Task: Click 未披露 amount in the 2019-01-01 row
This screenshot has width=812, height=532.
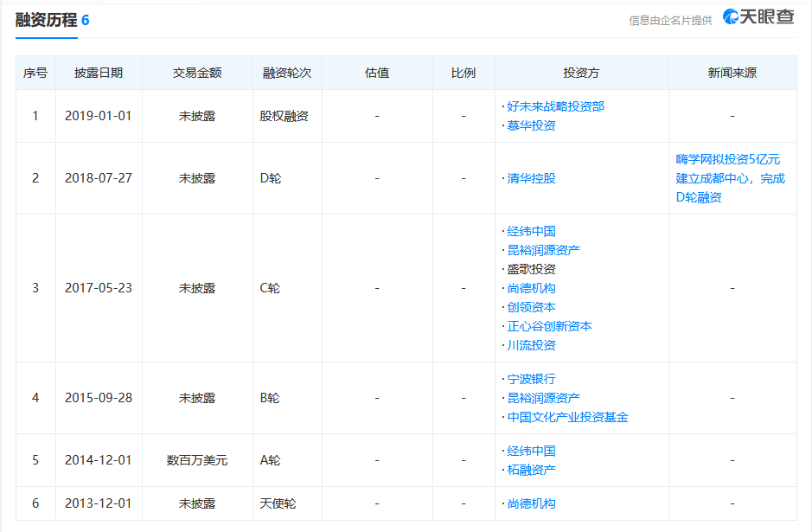Action: pyautogui.click(x=197, y=116)
